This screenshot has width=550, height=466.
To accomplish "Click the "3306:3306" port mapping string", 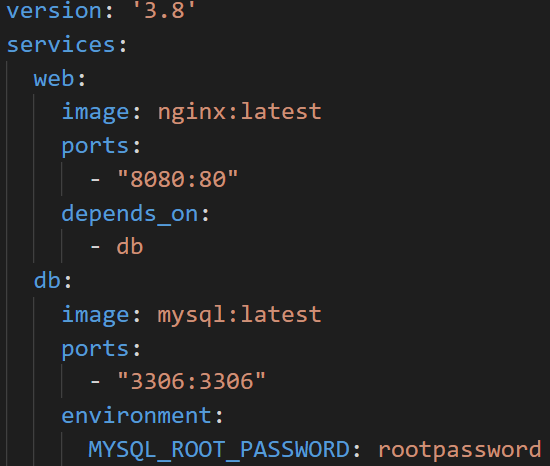I will [192, 381].
